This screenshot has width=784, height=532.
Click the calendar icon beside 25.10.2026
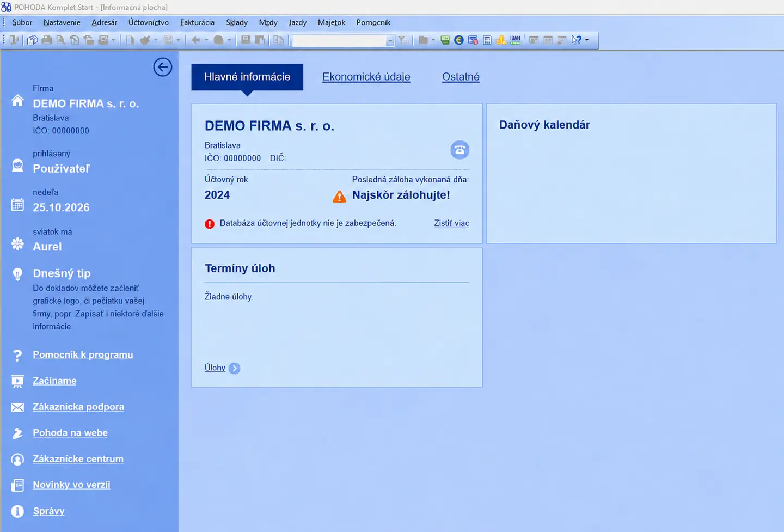pyautogui.click(x=18, y=205)
